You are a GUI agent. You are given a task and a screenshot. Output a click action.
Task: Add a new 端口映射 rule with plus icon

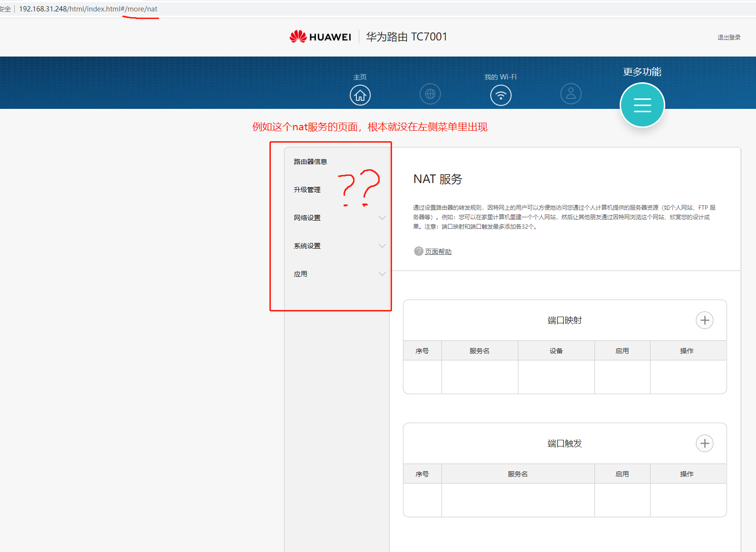[705, 320]
